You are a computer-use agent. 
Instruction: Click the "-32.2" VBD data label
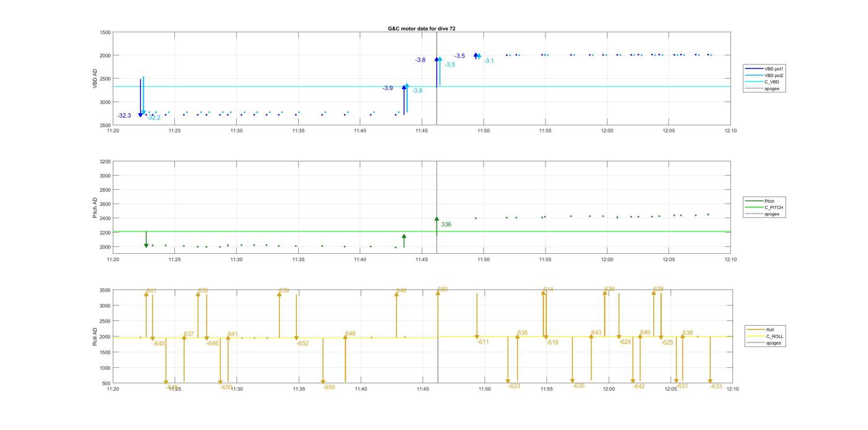point(153,118)
